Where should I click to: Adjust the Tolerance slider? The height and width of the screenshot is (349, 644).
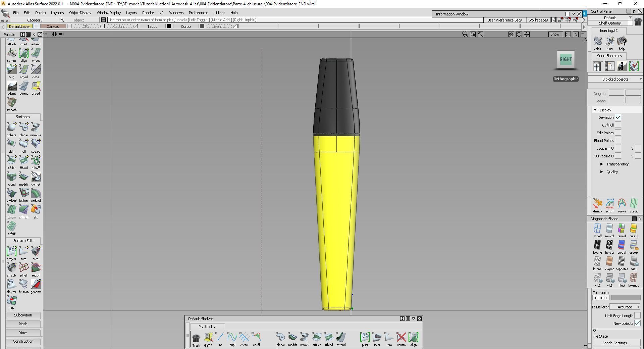point(626,298)
